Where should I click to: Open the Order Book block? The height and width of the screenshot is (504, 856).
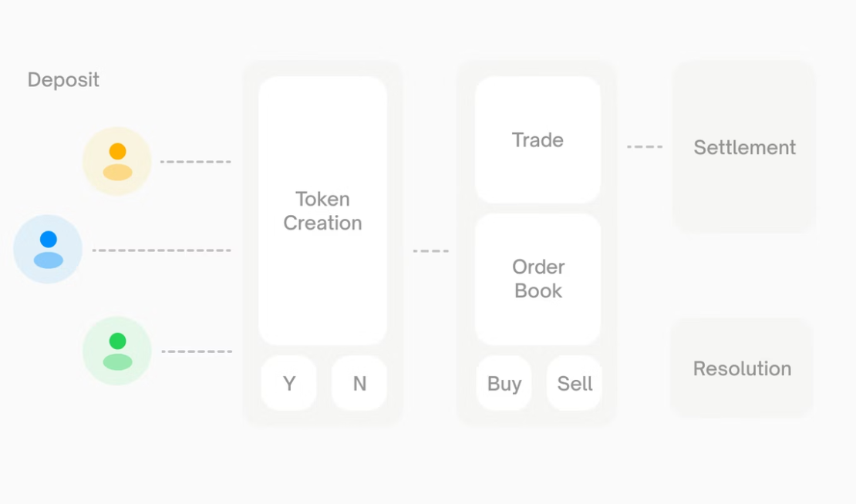click(x=538, y=278)
